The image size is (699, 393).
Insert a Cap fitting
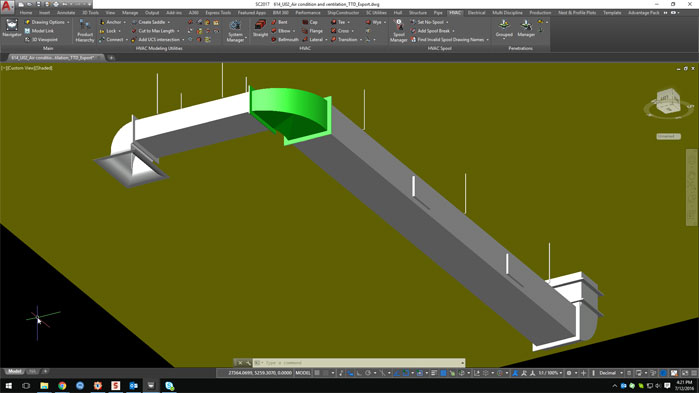[x=311, y=22]
